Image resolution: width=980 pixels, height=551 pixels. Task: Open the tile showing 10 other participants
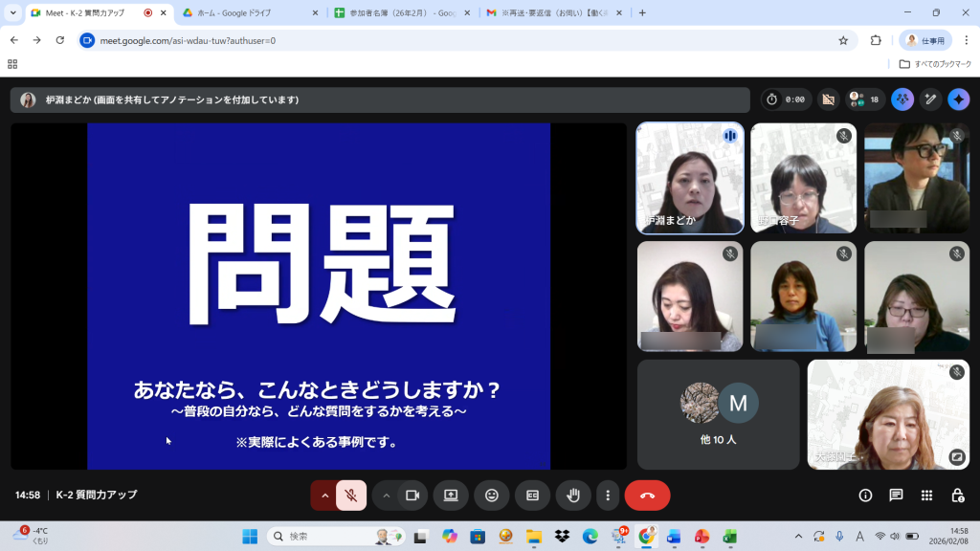click(718, 413)
